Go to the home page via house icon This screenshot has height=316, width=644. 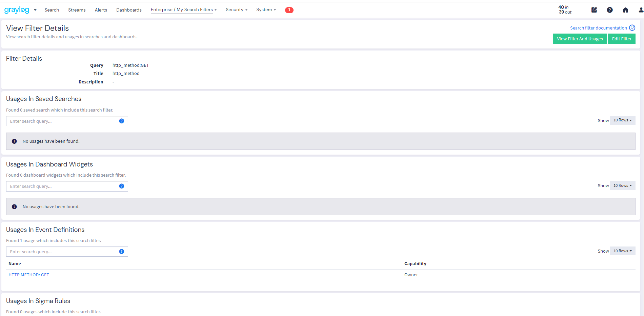pyautogui.click(x=625, y=10)
